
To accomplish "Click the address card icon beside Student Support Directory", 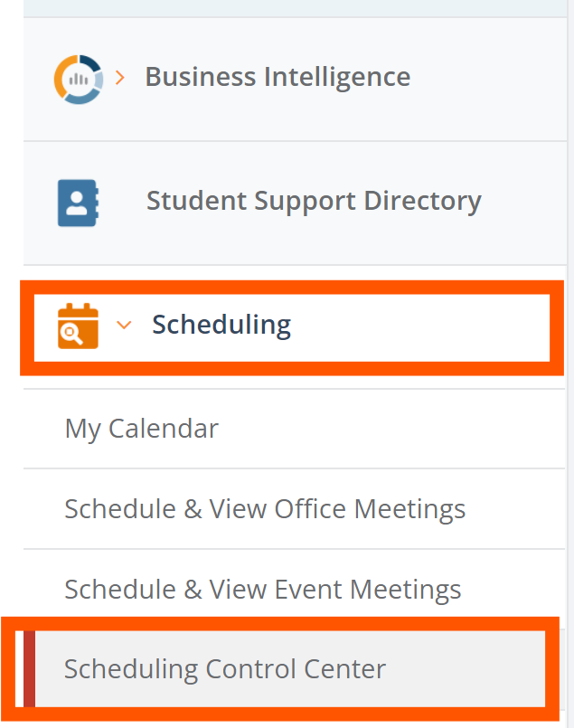I will [80, 202].
